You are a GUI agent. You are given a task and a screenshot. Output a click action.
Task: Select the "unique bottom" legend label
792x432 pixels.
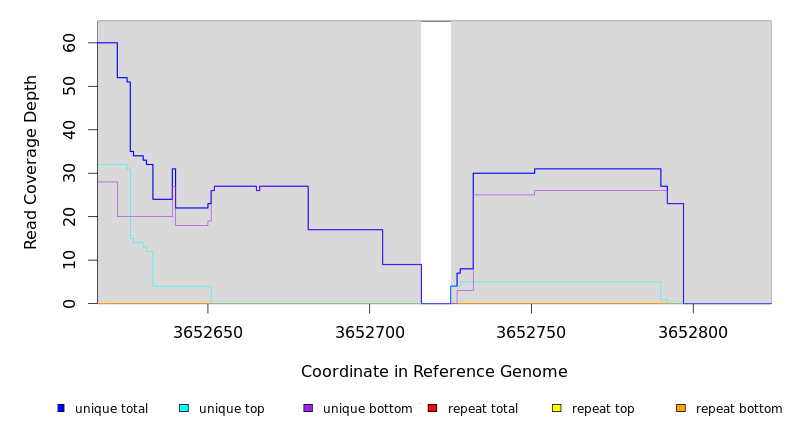[367, 409]
